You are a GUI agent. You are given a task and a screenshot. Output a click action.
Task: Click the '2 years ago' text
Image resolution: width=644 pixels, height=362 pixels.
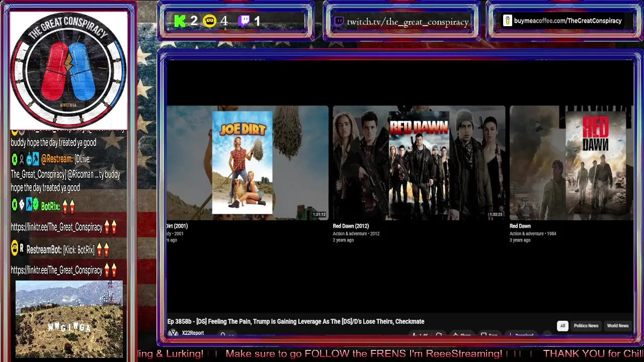(x=343, y=240)
